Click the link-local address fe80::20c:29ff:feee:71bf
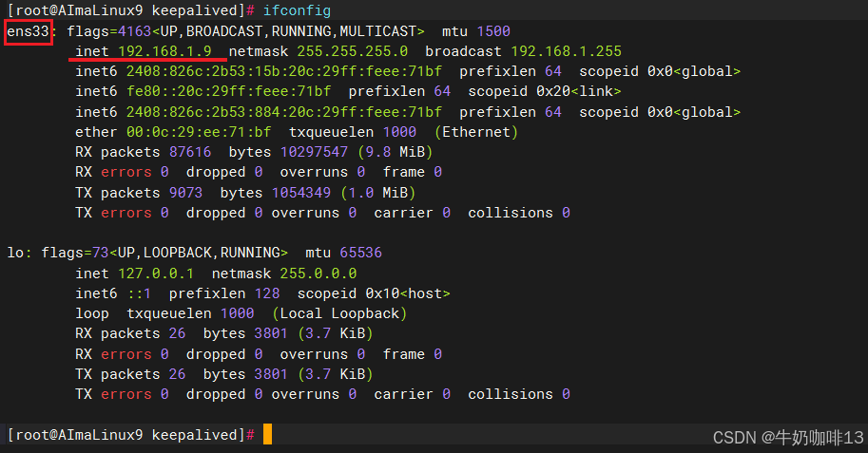 coord(228,91)
